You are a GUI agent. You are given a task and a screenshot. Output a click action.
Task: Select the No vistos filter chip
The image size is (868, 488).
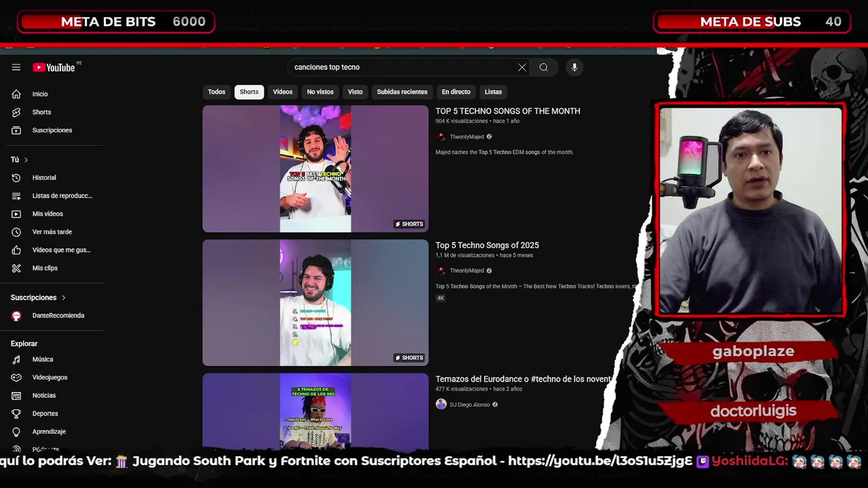[x=320, y=92]
